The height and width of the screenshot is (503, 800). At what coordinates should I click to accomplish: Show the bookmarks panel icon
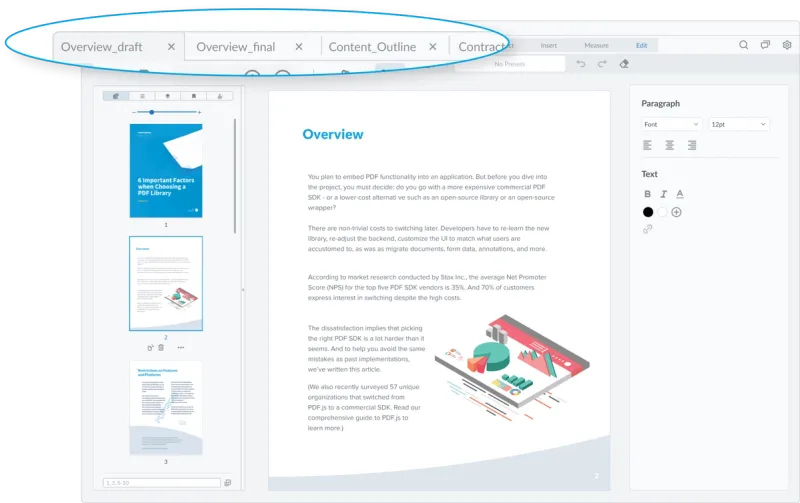pos(194,96)
